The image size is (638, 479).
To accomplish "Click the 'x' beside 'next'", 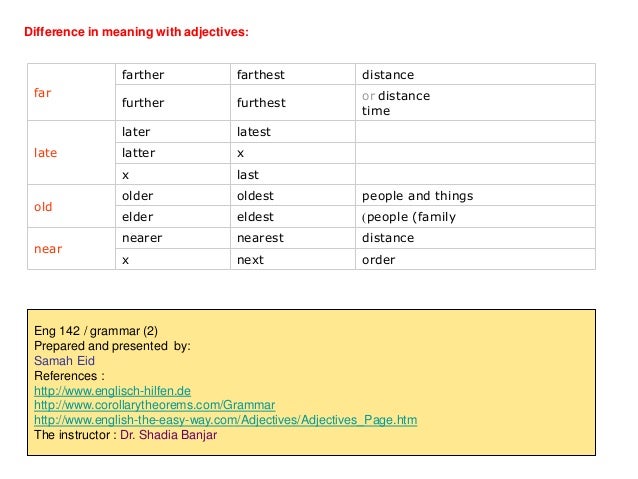I will pos(125,260).
